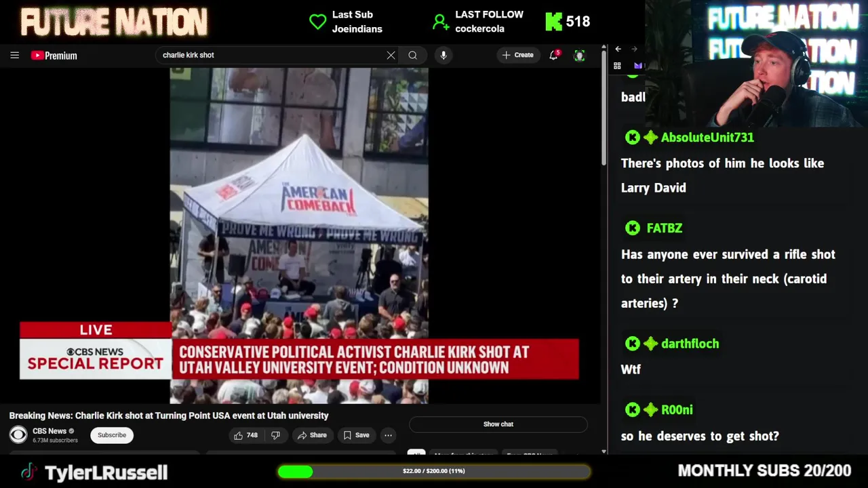Show the live chat panel
Screen dimensions: 868x488
498,424
